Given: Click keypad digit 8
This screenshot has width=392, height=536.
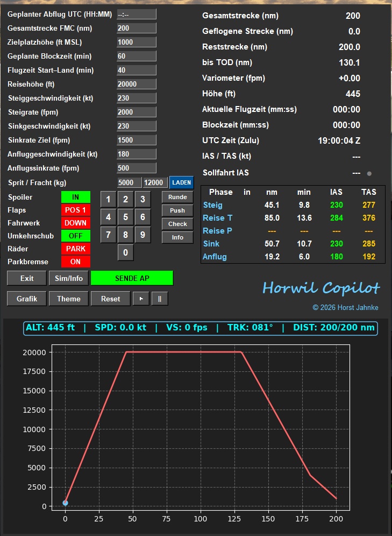Looking at the screenshot, I should coord(125,235).
